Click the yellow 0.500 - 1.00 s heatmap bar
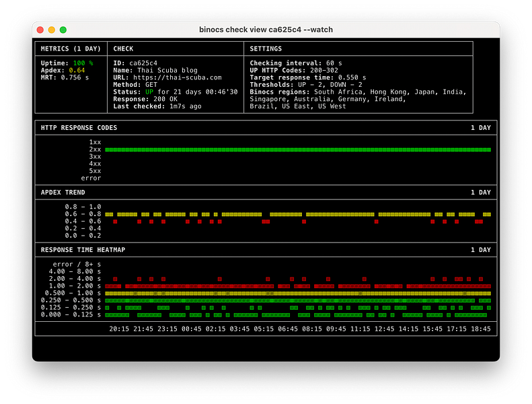This screenshot has width=532, height=404. (x=298, y=293)
